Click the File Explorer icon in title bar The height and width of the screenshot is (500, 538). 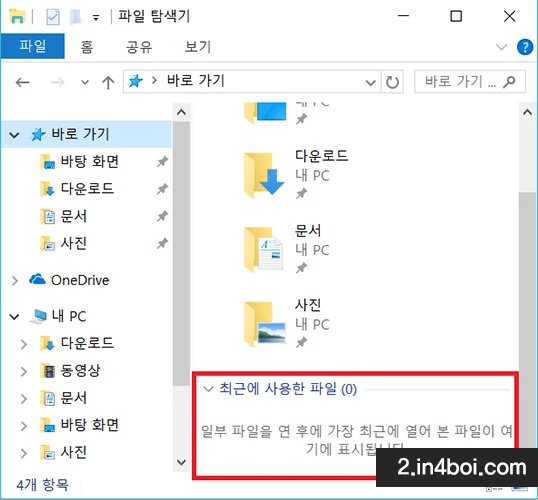(x=17, y=16)
